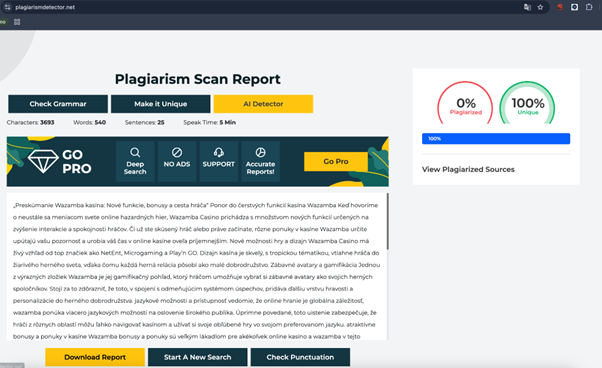This screenshot has width=602, height=368.
Task: Select the Characters: 3693 value
Action: click(47, 122)
